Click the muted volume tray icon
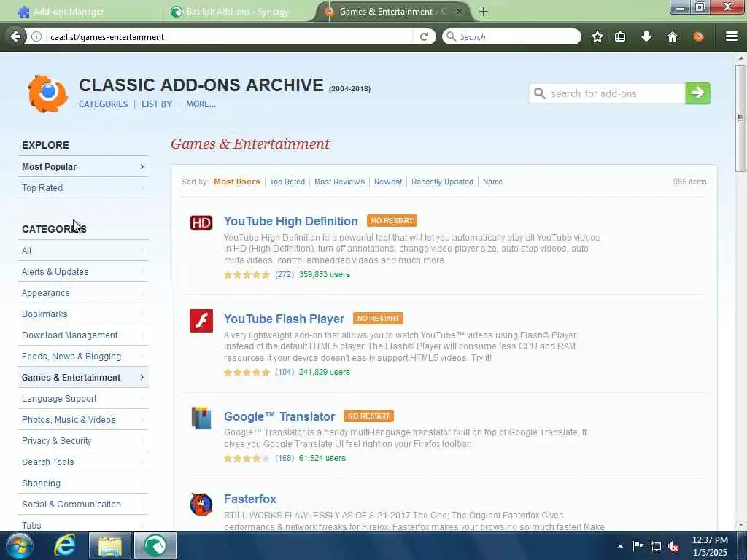Viewport: 747px width, 560px height. point(673,546)
